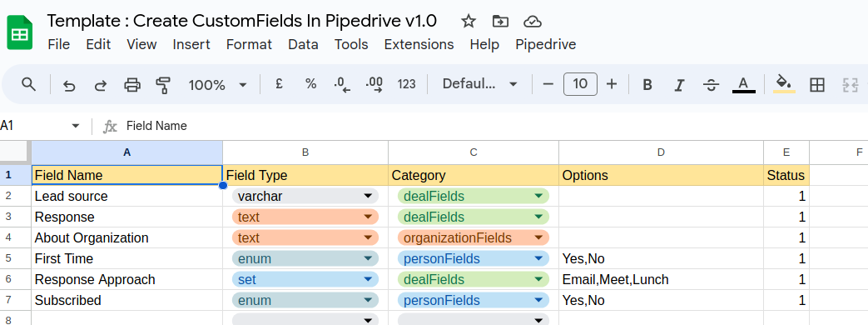
Task: Click the font size box
Action: point(580,84)
